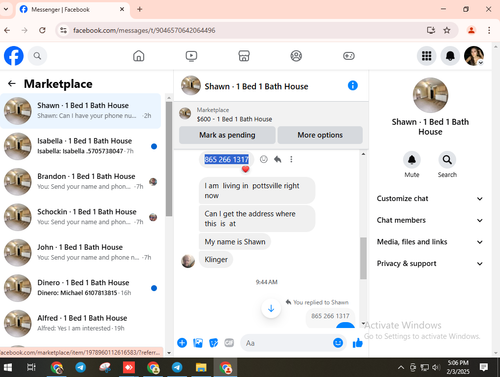Open the Facebook logo home link
This screenshot has width=500, height=377.
(14, 56)
